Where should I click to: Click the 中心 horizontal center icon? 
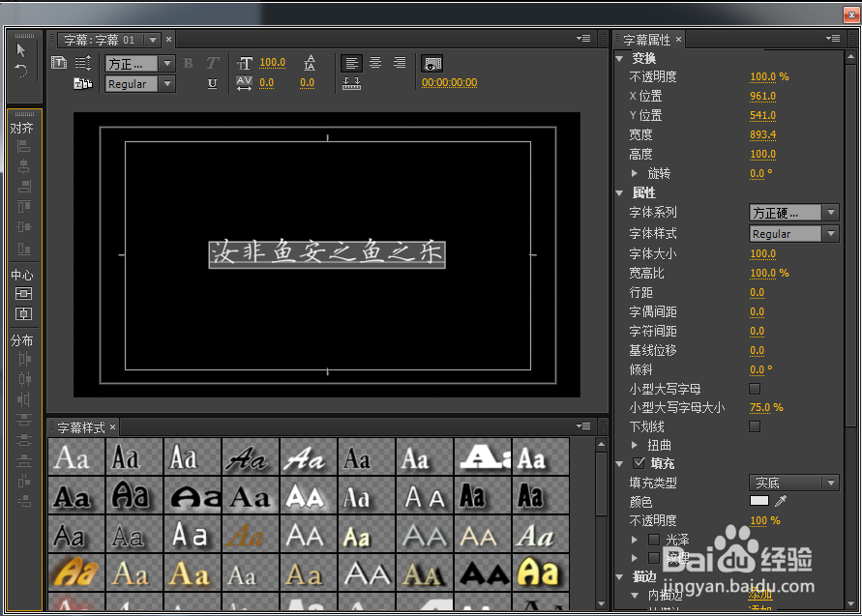[23, 313]
